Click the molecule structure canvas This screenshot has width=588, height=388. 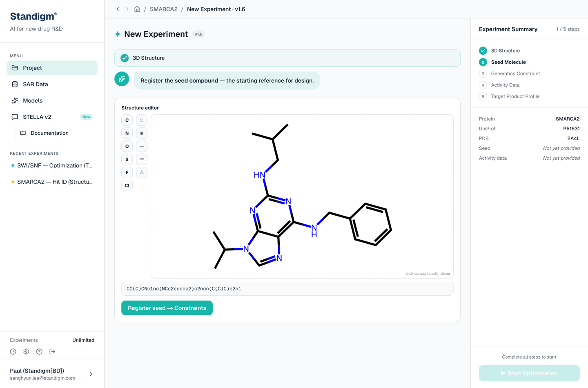click(302, 196)
